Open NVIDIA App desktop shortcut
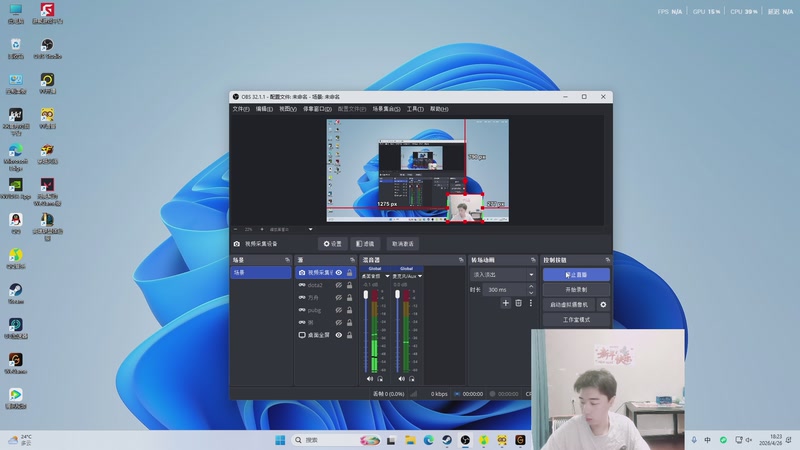The width and height of the screenshot is (800, 450). click(x=15, y=188)
